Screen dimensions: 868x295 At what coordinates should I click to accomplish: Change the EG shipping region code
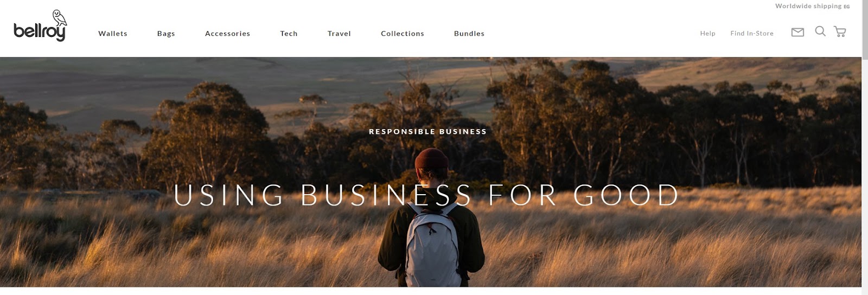tap(847, 7)
